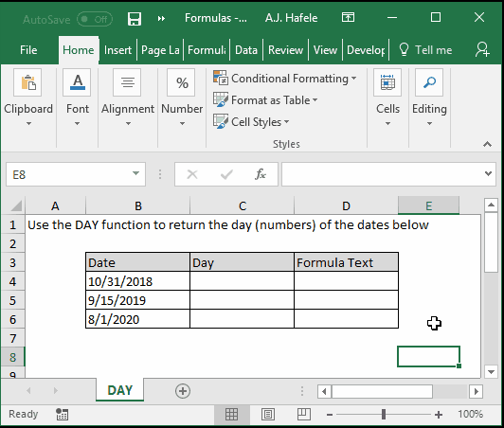Click the formula bar Enter checkmark
This screenshot has width=504, height=428.
pos(226,174)
